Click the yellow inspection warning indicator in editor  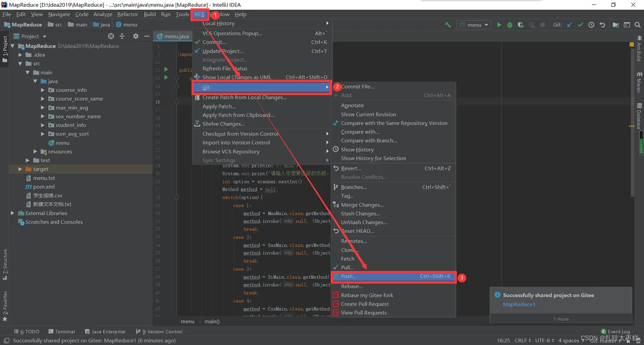pyautogui.click(x=632, y=45)
